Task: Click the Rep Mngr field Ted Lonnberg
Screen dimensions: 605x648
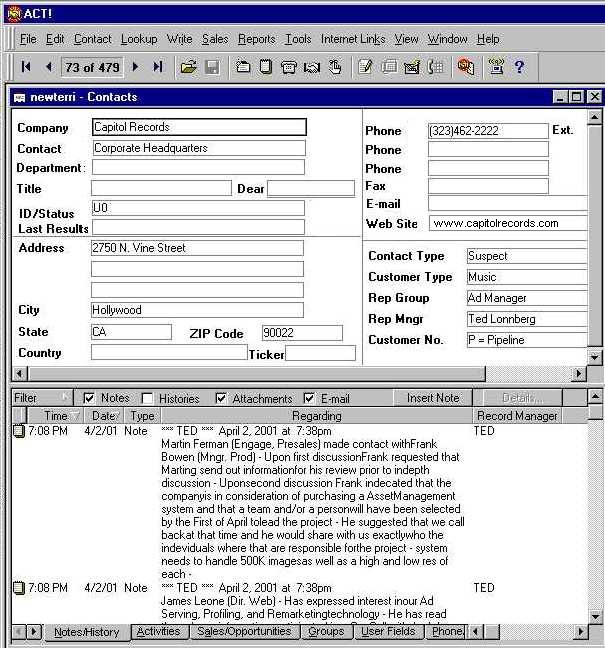Action: pos(527,319)
